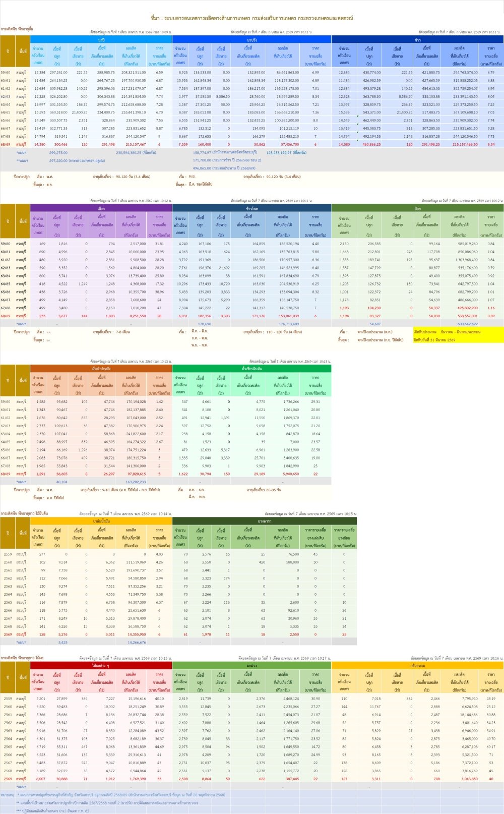Viewport: 504px width, 814px height.
Task: Click the yellow ปาล์มน้ำมัน table header
Action: [101, 521]
